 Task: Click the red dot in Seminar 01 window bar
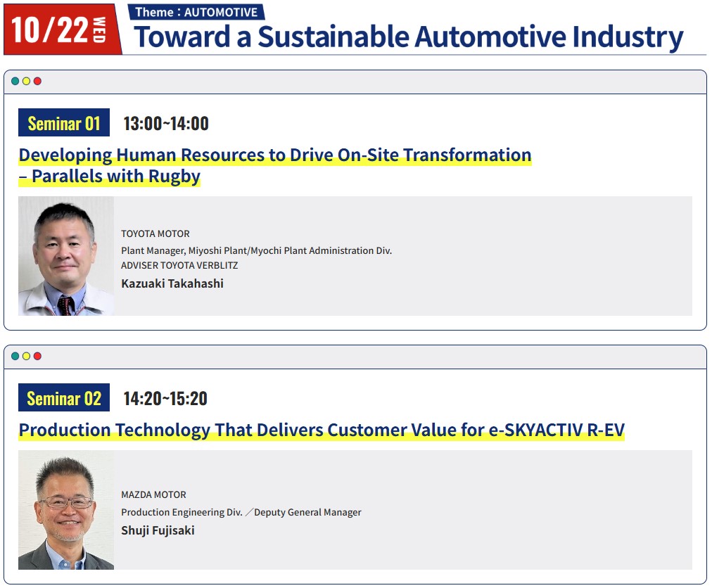38,82
